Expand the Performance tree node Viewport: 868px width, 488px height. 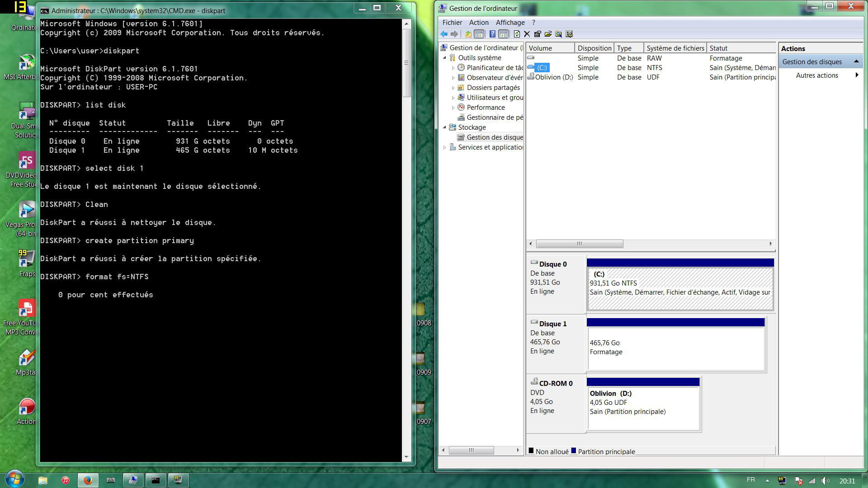point(453,108)
